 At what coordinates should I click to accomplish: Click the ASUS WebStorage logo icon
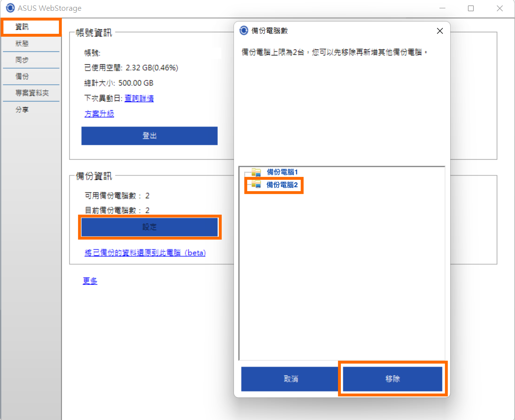click(10, 8)
